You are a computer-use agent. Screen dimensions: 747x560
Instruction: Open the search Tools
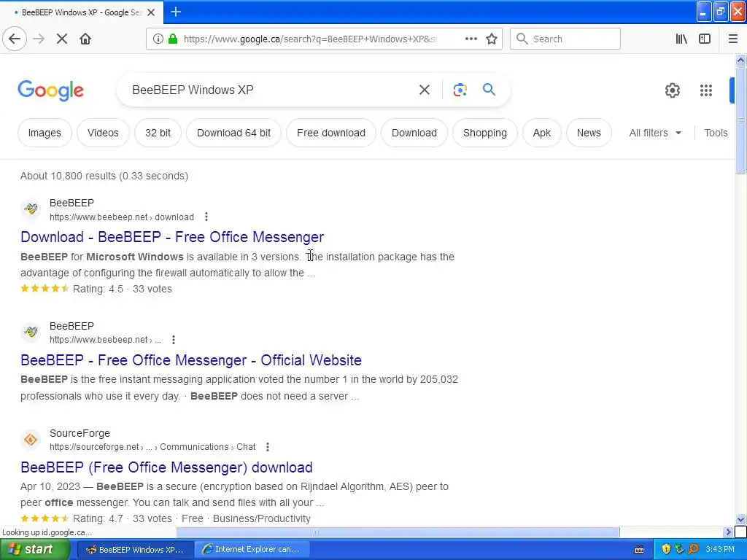716,133
